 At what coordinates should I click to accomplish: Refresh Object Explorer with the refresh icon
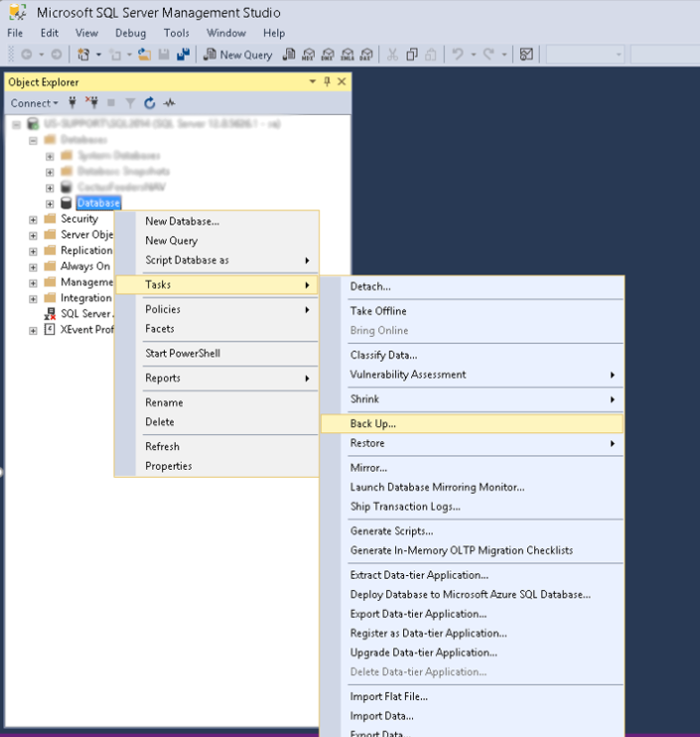click(149, 102)
